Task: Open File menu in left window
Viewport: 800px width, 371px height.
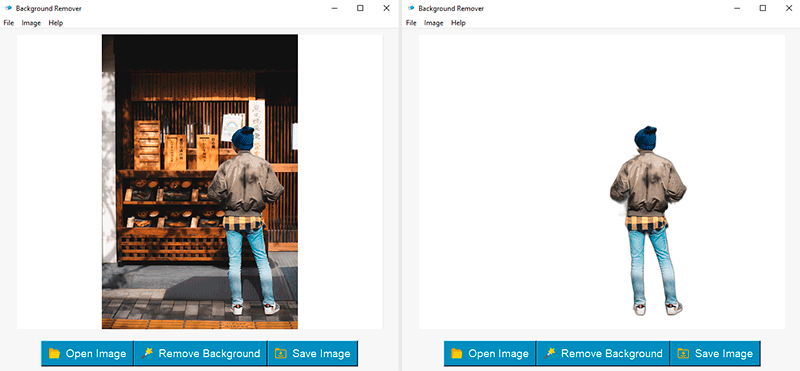Action: [8, 23]
